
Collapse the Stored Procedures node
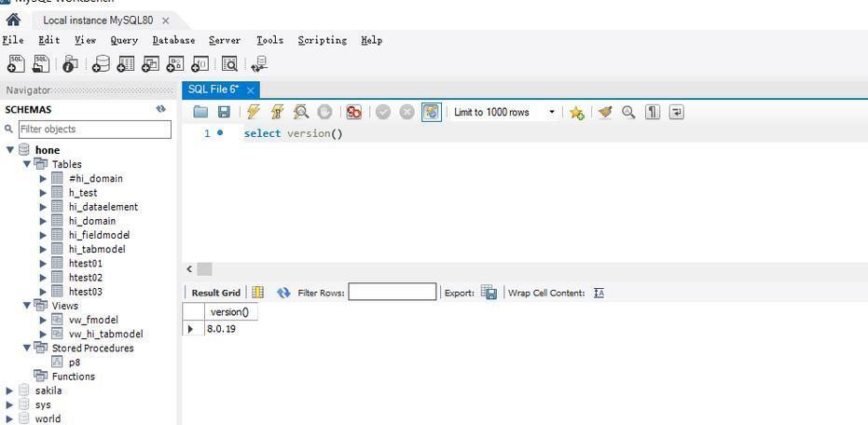26,348
